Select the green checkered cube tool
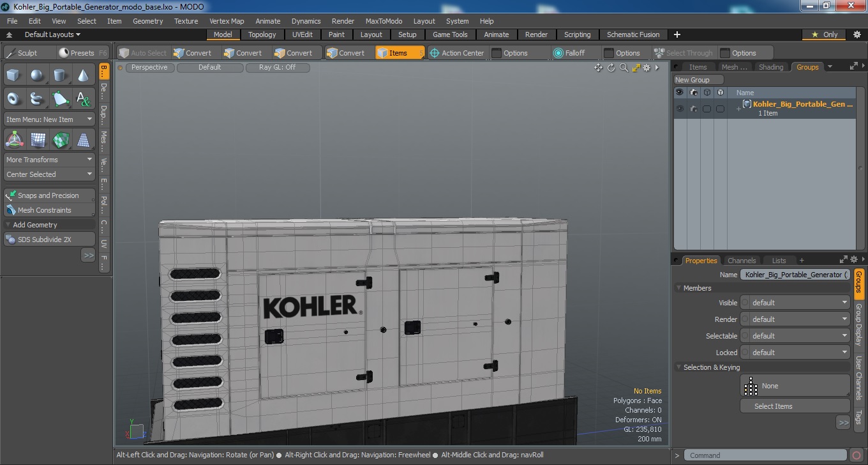 pos(61,139)
